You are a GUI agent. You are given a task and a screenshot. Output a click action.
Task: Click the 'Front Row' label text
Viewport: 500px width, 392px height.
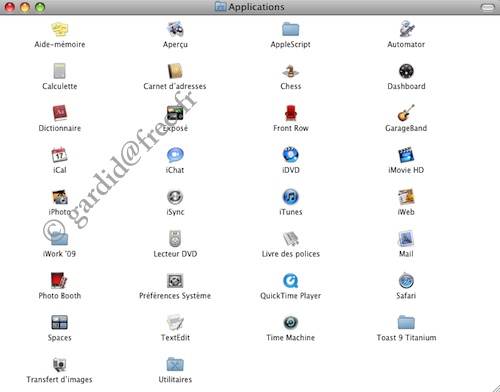(291, 128)
